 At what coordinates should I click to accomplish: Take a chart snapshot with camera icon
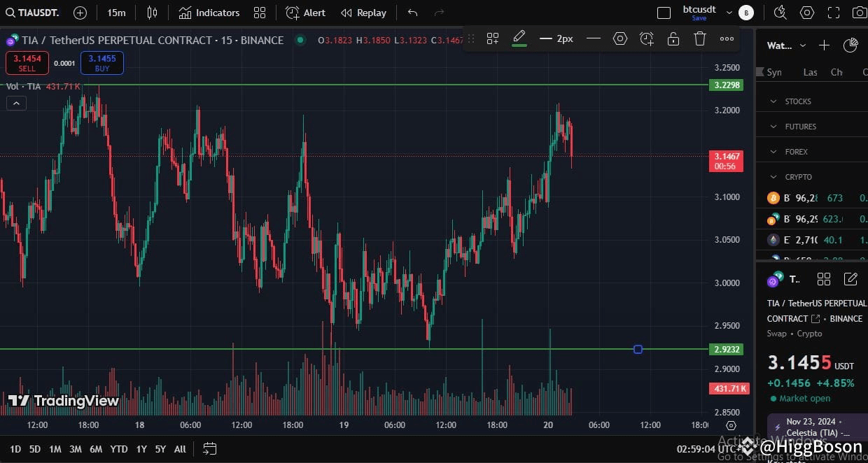[860, 13]
